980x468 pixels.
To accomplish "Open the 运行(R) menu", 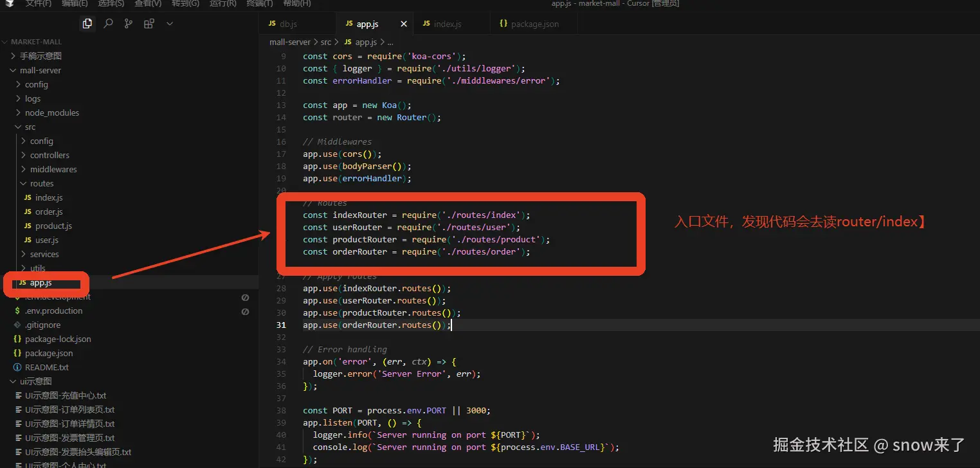I will (222, 3).
